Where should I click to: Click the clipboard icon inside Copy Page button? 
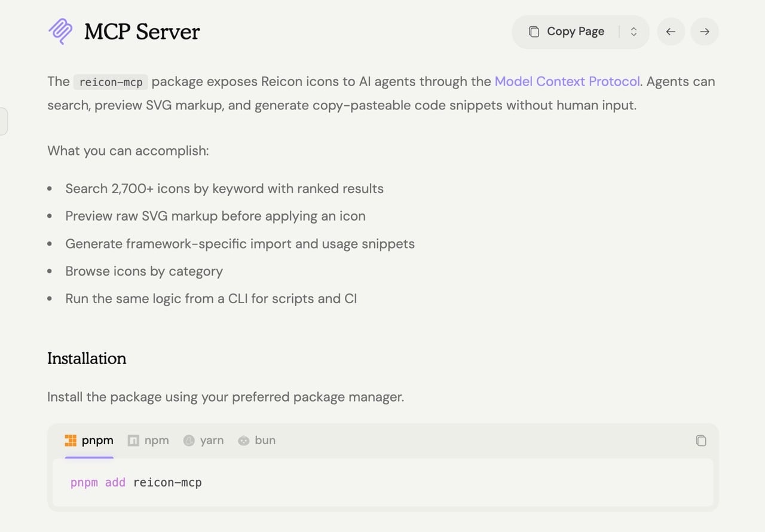pos(534,32)
